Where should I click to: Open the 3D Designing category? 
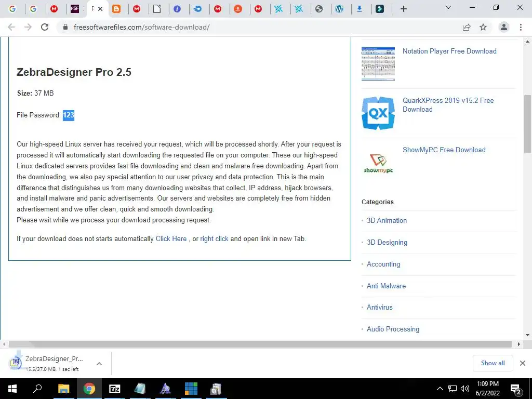click(387, 242)
